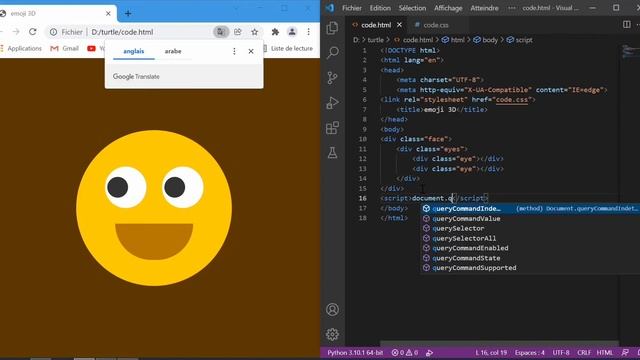
Task: Open the Chrome profile avatar
Action: pos(292,32)
